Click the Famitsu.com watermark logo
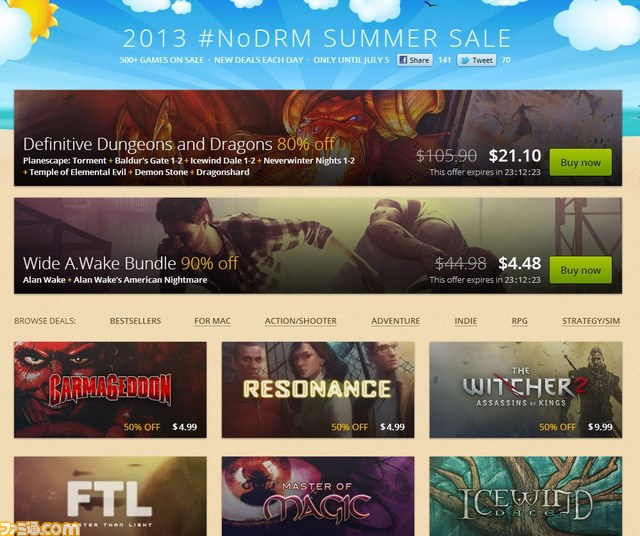This screenshot has height=536, width=640. 40,528
